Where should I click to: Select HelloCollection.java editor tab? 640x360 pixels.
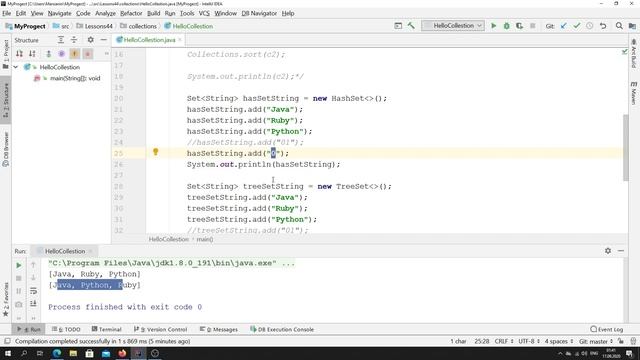point(149,40)
